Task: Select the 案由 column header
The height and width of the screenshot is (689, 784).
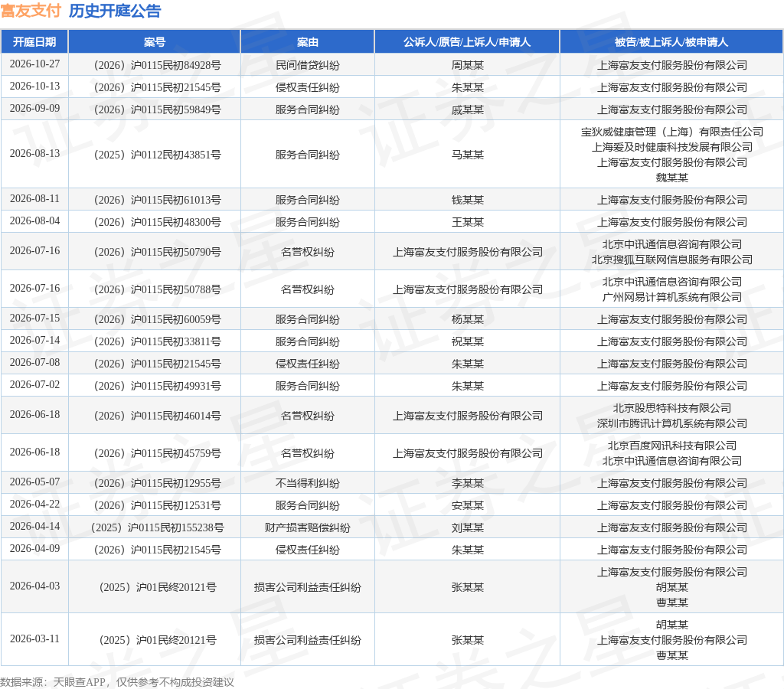Action: click(308, 42)
